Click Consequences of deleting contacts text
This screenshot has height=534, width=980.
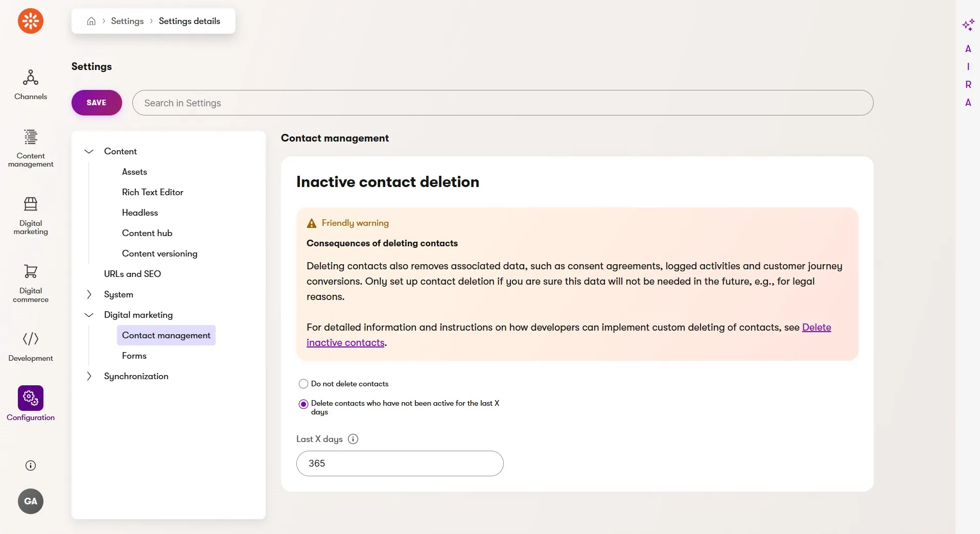click(x=382, y=243)
